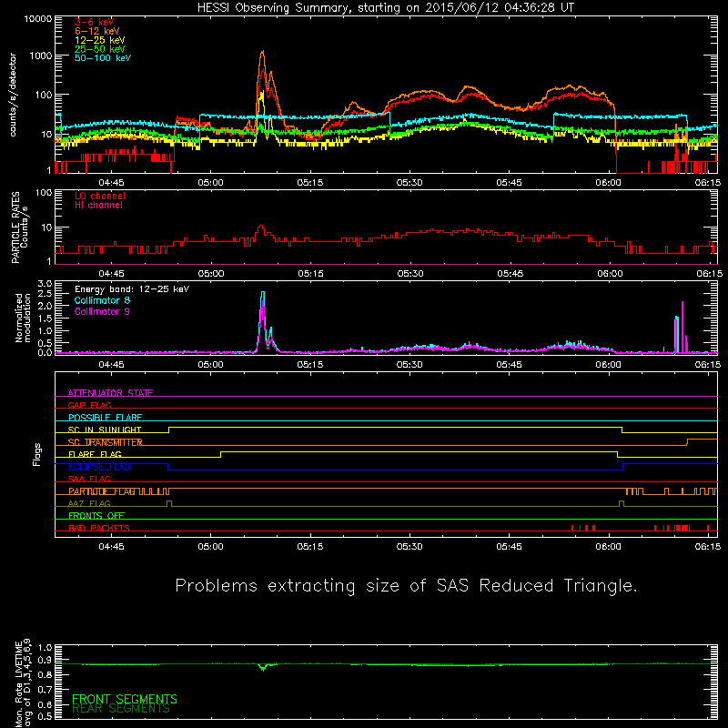The height and width of the screenshot is (728, 728).
Task: Select the 50-100 keV legend label
Action: pos(103,58)
